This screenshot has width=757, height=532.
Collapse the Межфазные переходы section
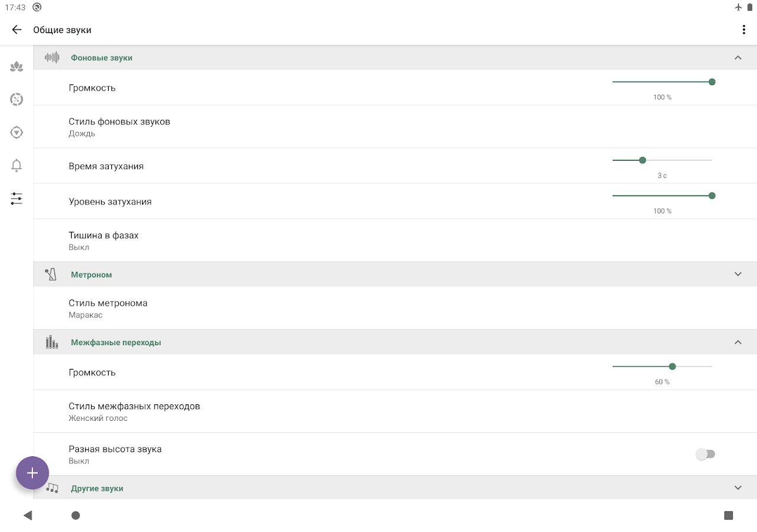click(737, 342)
